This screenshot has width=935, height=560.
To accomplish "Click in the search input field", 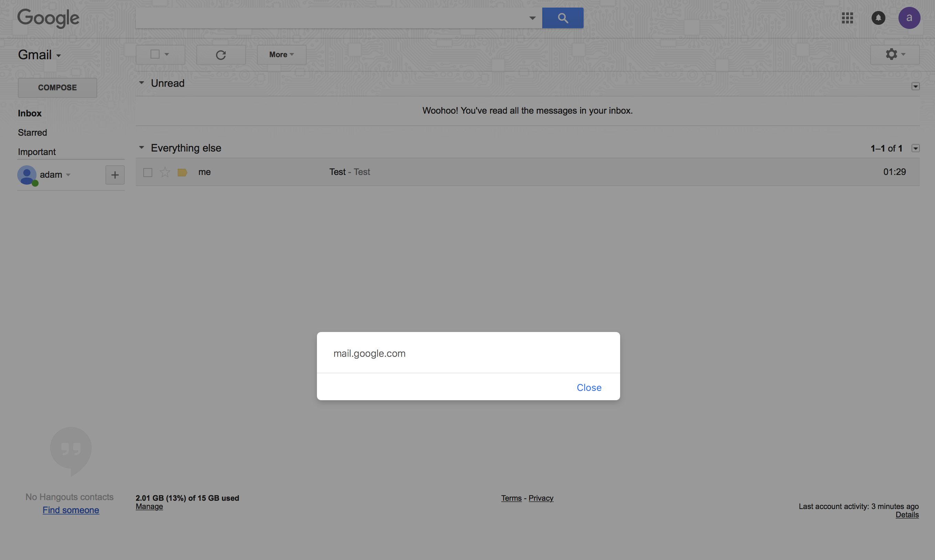I will click(331, 18).
